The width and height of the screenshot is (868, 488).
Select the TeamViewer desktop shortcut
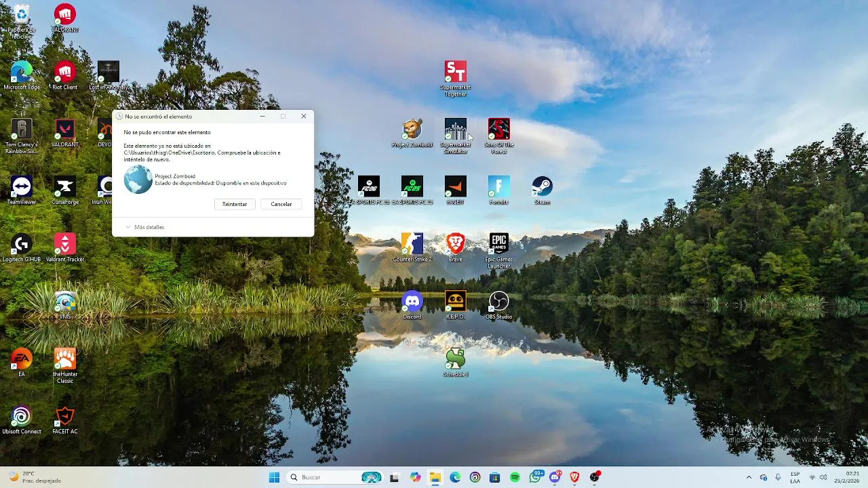pyautogui.click(x=22, y=190)
